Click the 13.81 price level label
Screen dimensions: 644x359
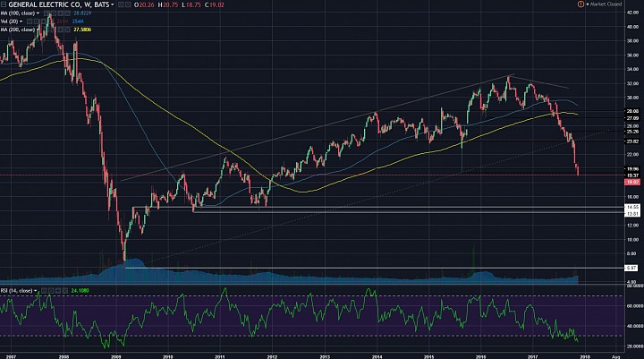pyautogui.click(x=631, y=214)
